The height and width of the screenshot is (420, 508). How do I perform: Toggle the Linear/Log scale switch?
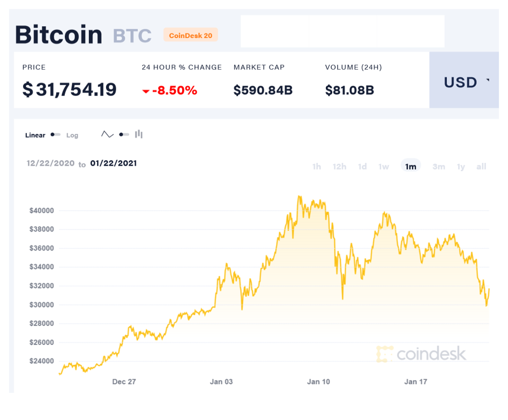[x=55, y=134]
